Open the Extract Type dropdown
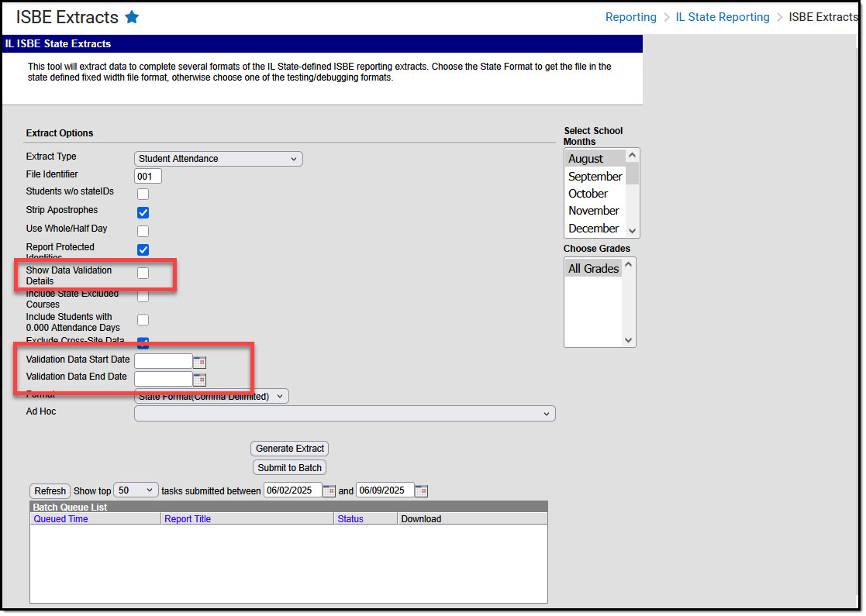This screenshot has width=866, height=616. (218, 159)
